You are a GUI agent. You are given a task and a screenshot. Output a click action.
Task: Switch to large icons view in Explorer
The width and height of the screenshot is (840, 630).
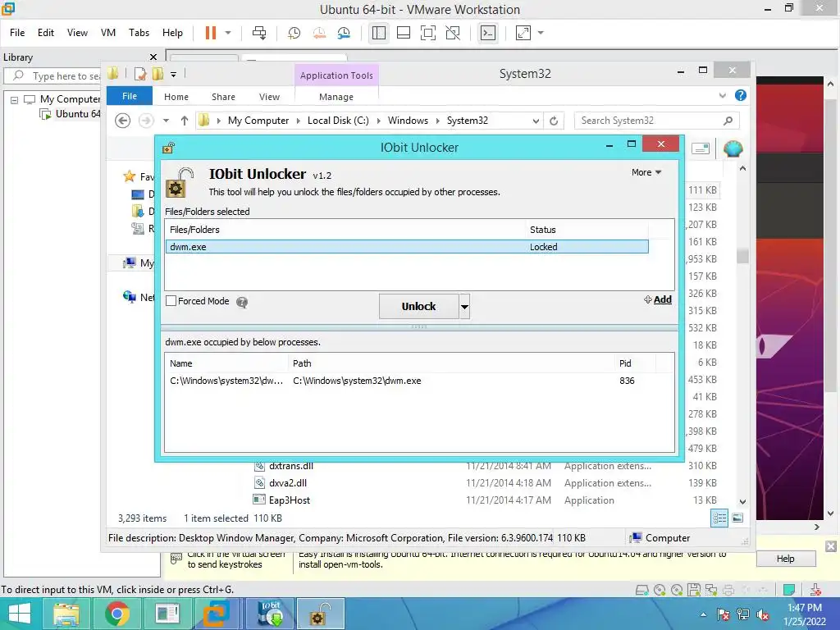coord(737,518)
